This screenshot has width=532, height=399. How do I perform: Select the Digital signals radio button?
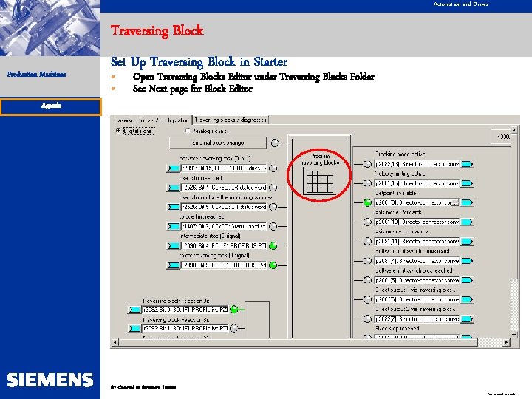pyautogui.click(x=118, y=131)
